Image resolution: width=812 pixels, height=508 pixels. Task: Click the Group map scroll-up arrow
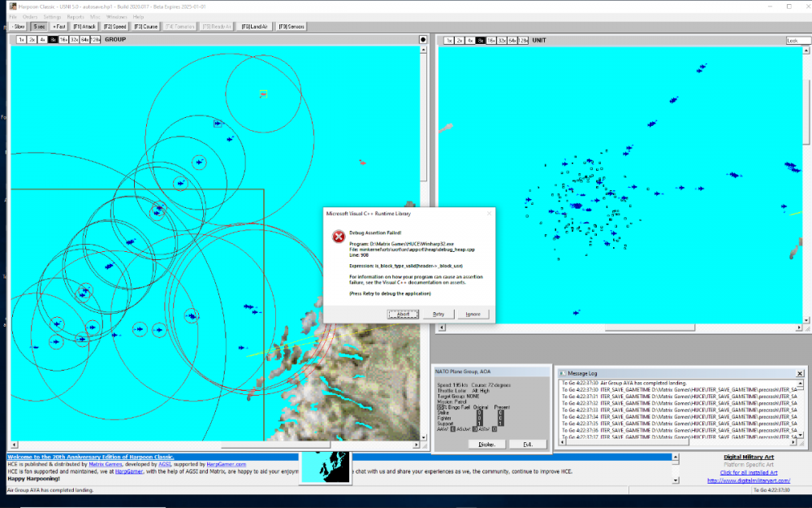click(x=423, y=50)
